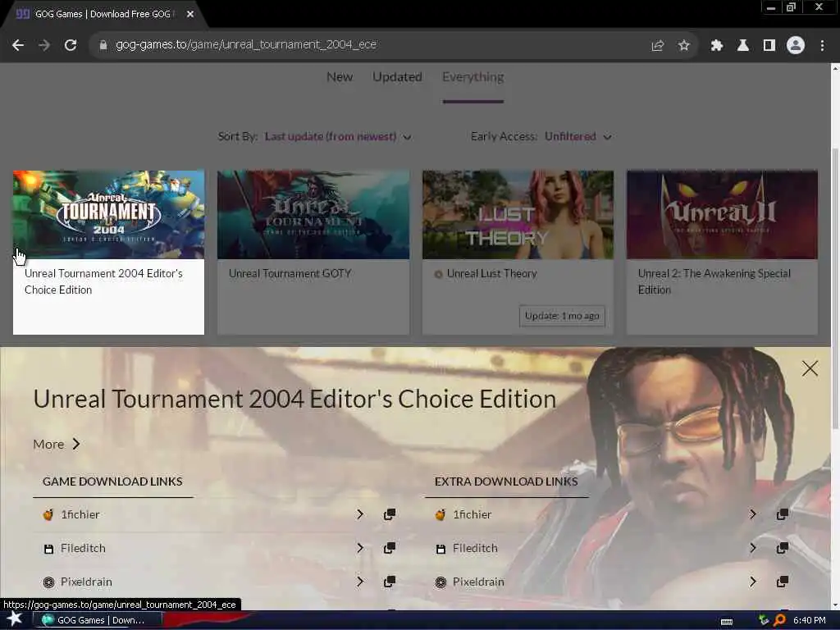Click the address bar URL

click(246, 44)
